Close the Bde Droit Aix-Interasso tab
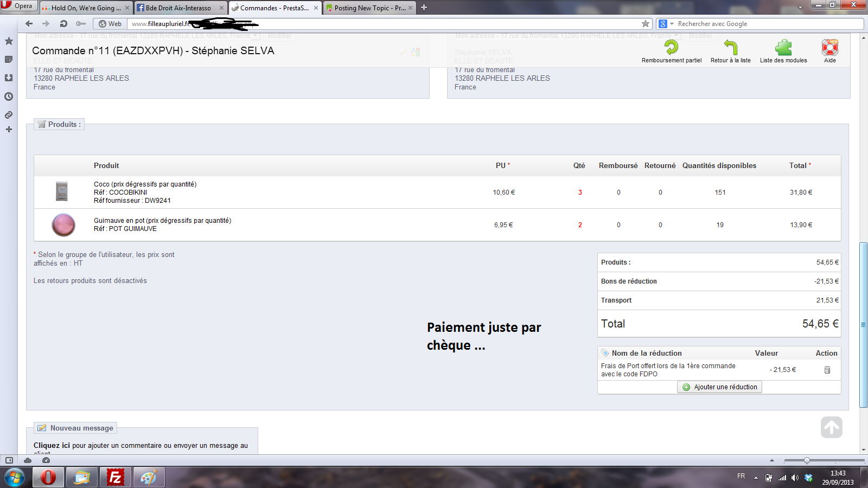The height and width of the screenshot is (488, 868). [221, 8]
